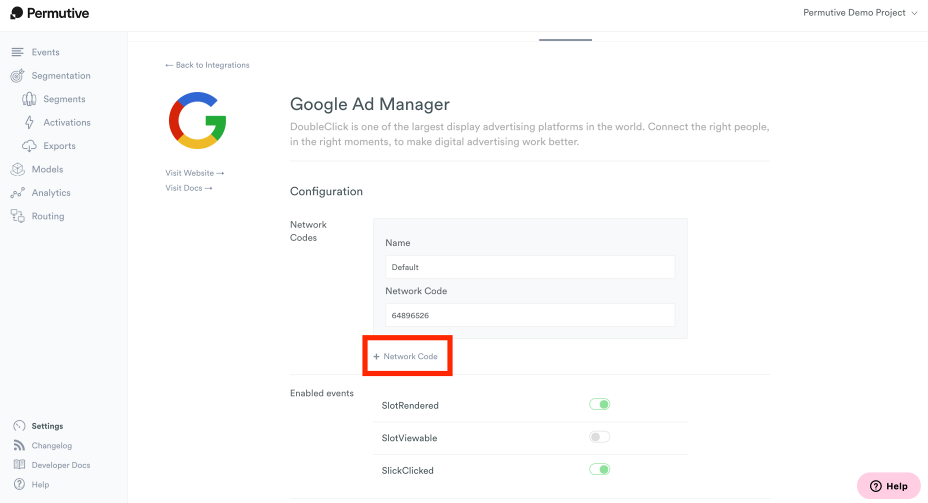Click the Analytics graph icon
This screenshot has width=928, height=503.
point(17,193)
